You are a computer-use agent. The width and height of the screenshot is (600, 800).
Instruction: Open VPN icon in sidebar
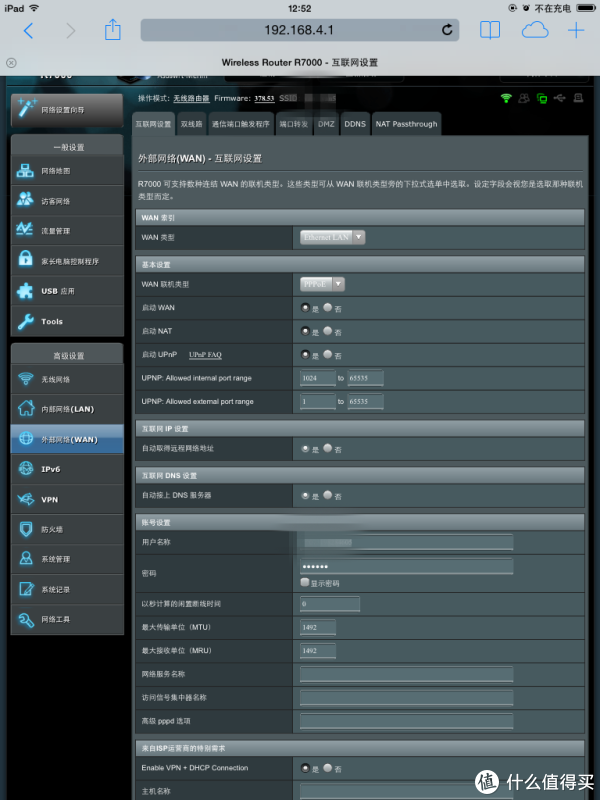tap(26, 498)
